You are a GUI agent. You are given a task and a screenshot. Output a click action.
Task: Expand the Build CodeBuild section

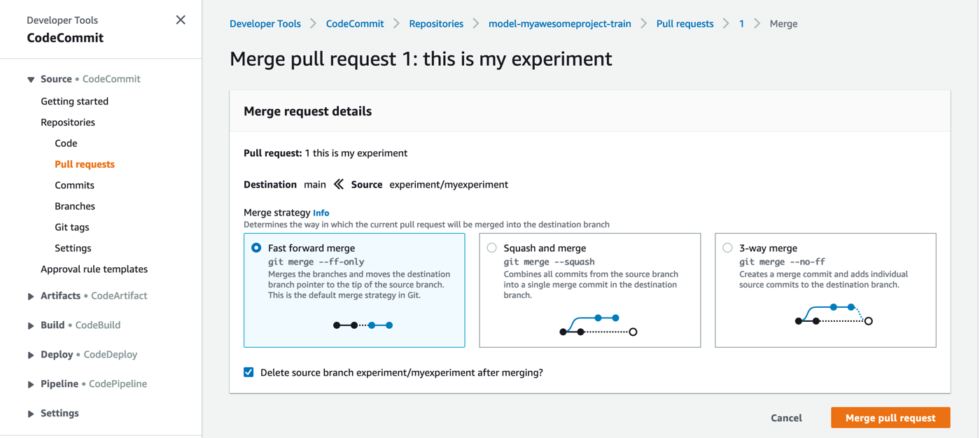coord(31,325)
